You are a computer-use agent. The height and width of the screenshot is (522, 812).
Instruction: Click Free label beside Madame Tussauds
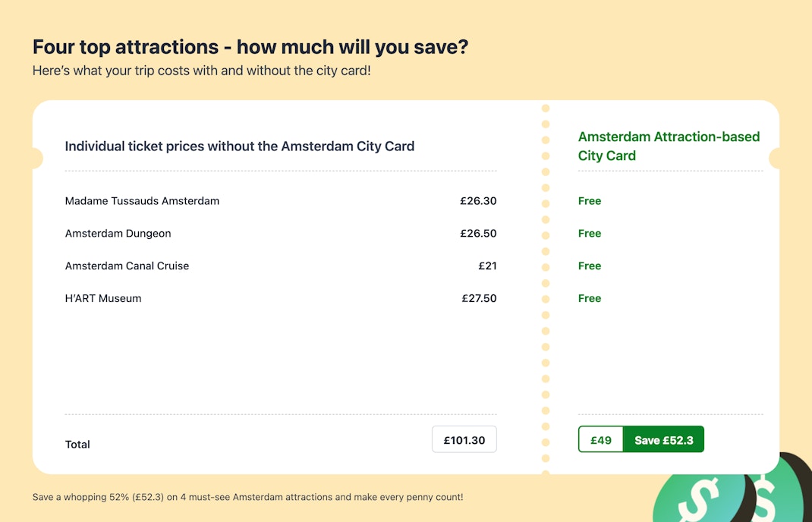click(x=590, y=201)
